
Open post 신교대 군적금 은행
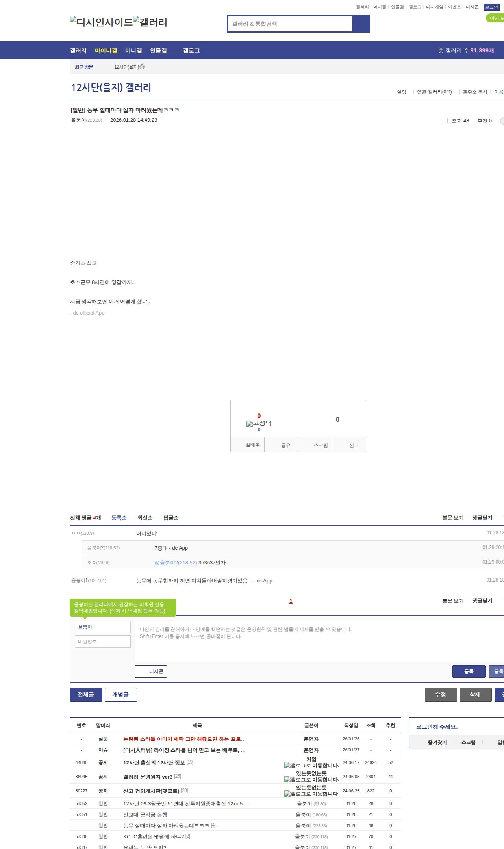coord(145,814)
